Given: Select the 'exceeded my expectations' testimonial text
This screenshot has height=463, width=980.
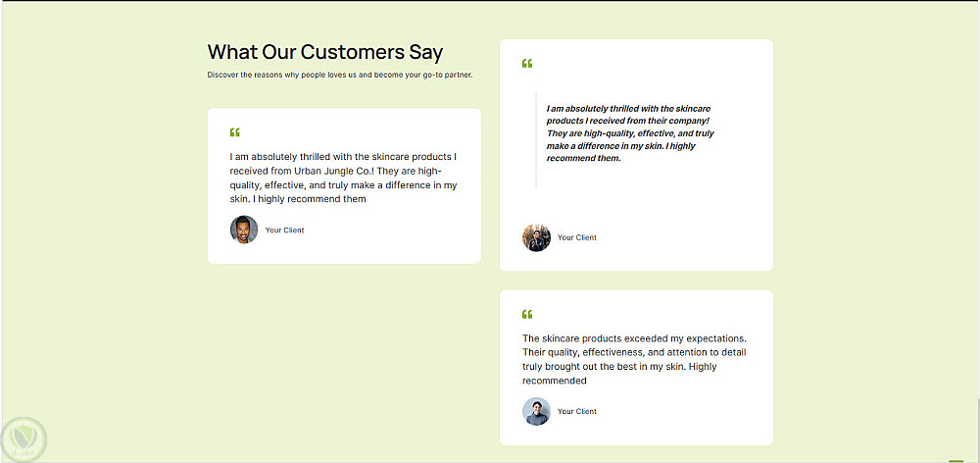Looking at the screenshot, I should [x=634, y=359].
